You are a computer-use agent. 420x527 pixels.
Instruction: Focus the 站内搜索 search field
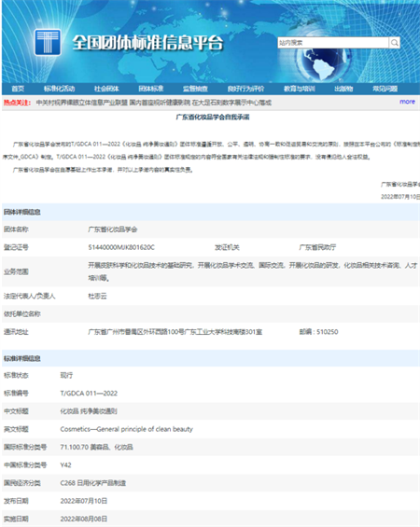pyautogui.click(x=333, y=43)
